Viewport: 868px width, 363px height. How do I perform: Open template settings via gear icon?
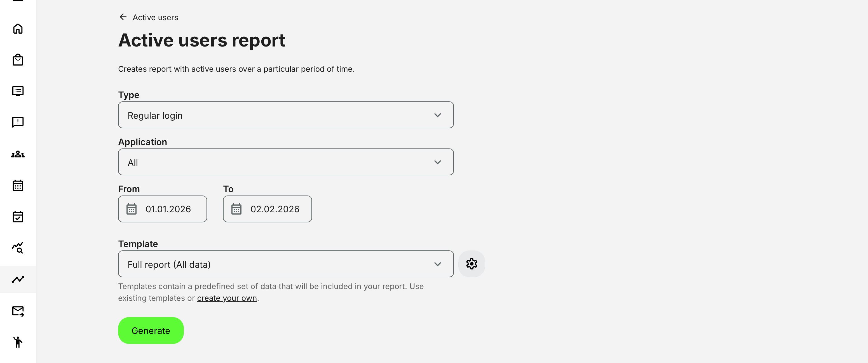point(471,264)
